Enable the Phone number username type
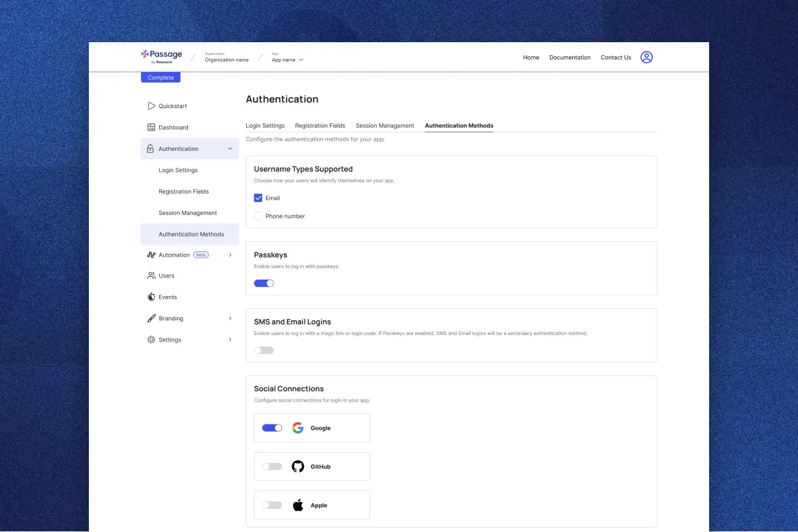Image resolution: width=798 pixels, height=532 pixels. pos(258,215)
